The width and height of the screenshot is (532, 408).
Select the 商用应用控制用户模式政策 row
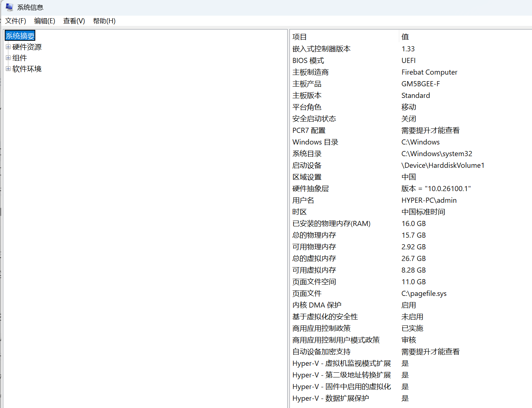pos(411,340)
